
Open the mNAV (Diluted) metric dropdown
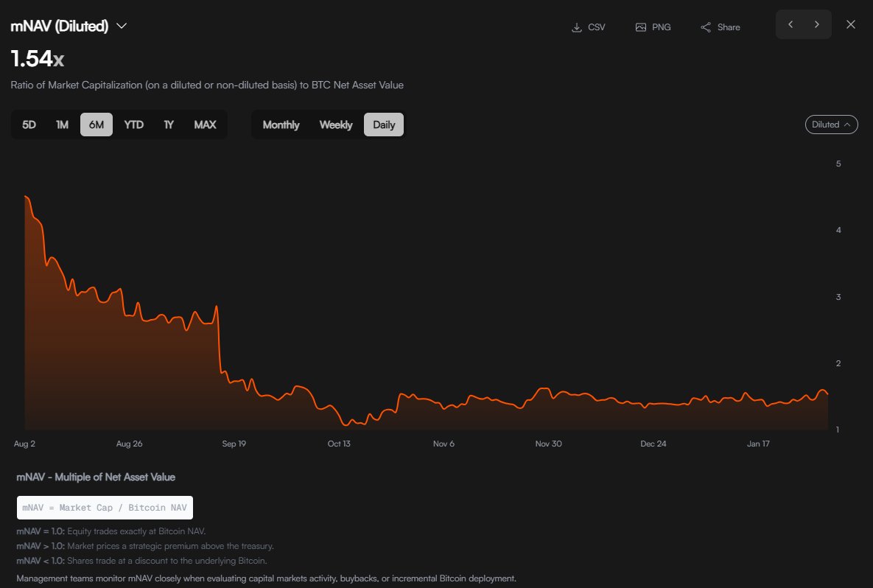(x=122, y=27)
